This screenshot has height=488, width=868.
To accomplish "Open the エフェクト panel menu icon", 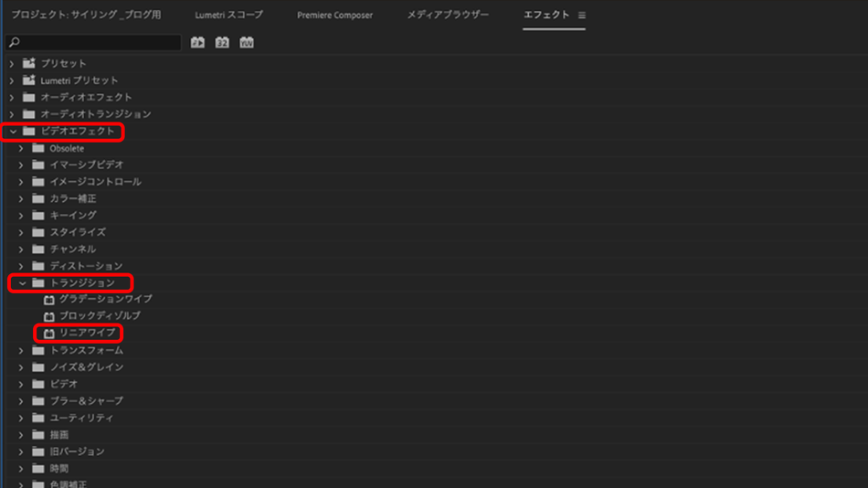I will [x=582, y=16].
